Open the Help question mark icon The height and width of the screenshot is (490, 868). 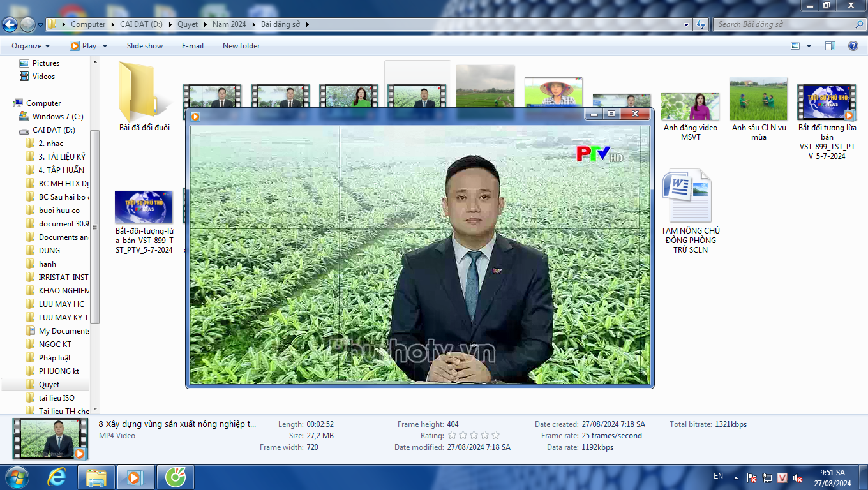click(853, 46)
